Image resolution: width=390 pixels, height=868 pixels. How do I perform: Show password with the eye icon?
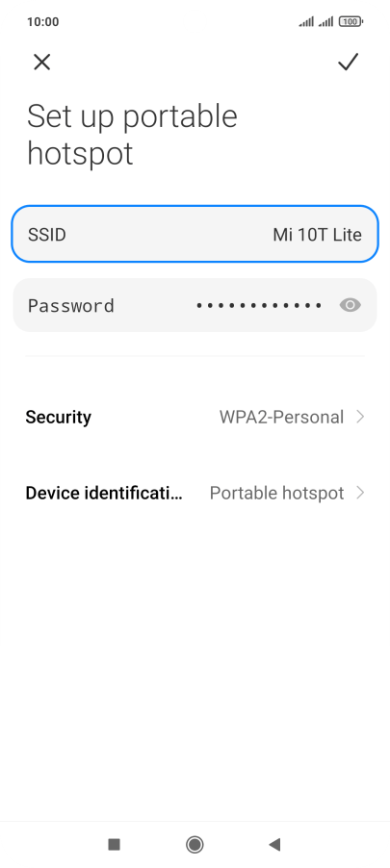[351, 305]
